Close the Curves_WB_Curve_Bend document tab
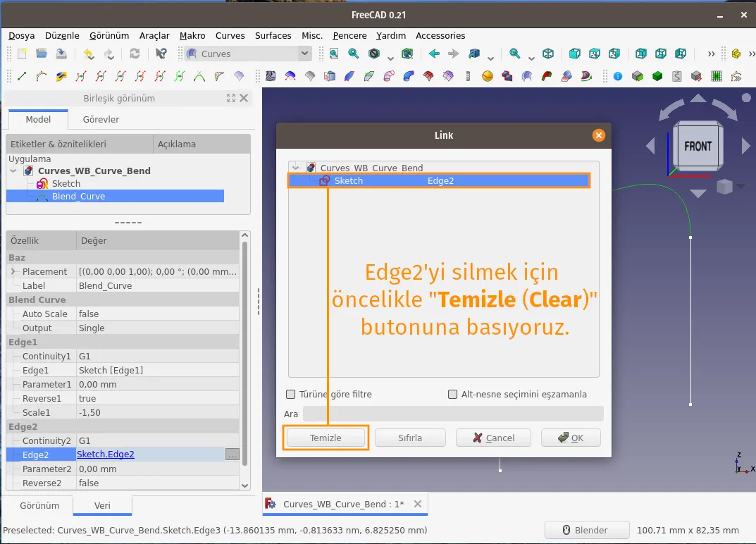 tap(418, 504)
